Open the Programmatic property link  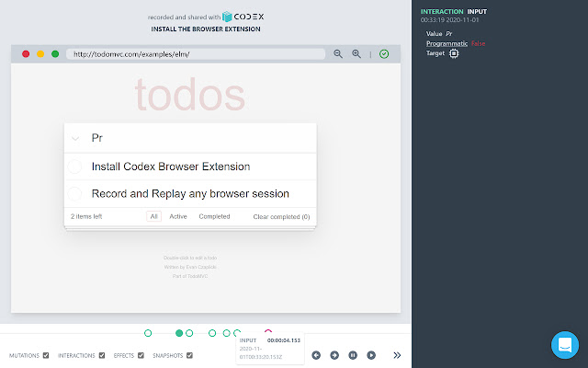(x=447, y=43)
